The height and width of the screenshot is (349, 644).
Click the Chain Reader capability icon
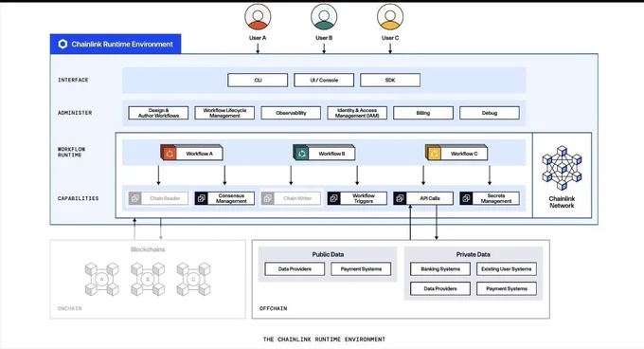[134, 198]
